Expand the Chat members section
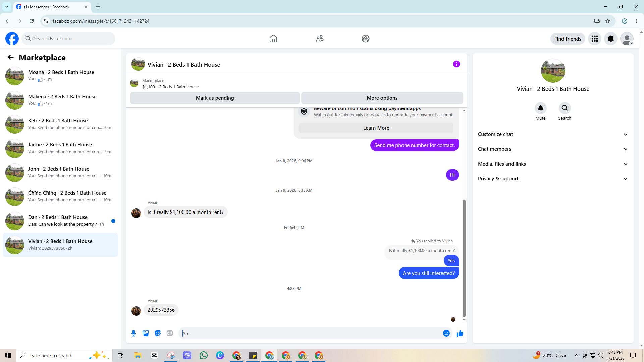Screen dimensions: 644x362 553,149
